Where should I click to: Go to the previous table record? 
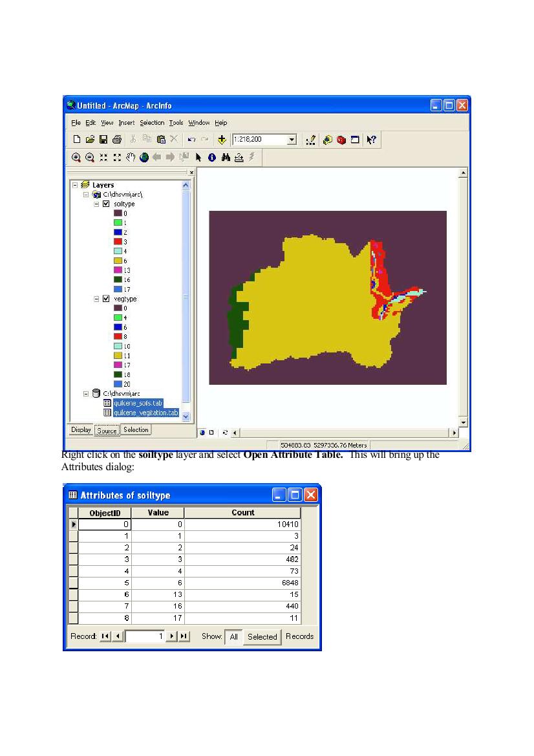[118, 636]
